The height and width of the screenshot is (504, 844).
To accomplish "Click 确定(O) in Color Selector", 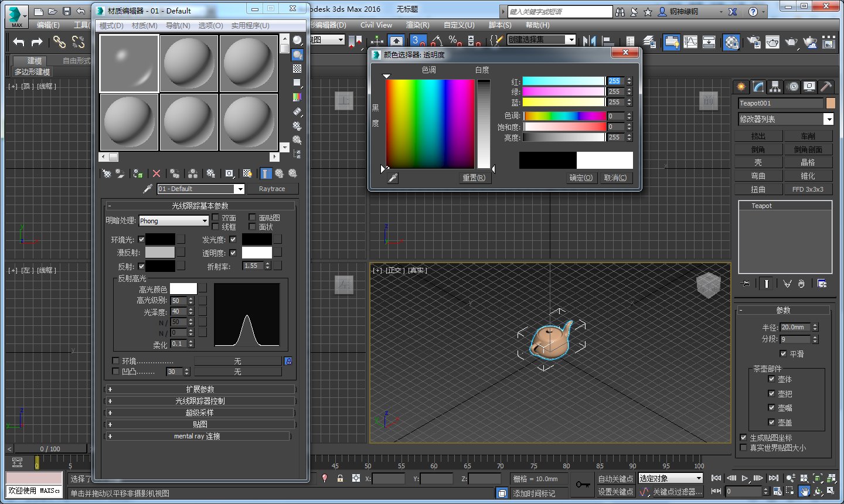I will 581,178.
